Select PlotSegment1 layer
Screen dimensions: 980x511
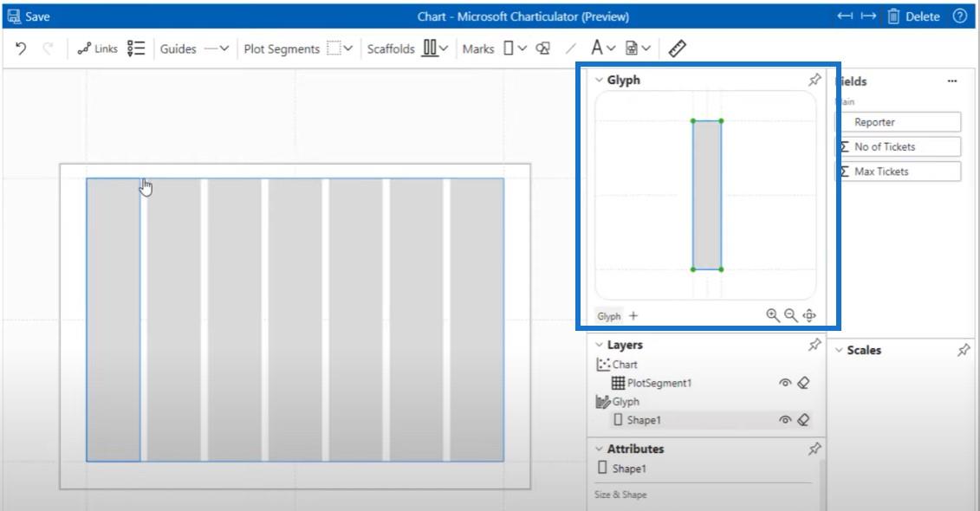[x=652, y=383]
